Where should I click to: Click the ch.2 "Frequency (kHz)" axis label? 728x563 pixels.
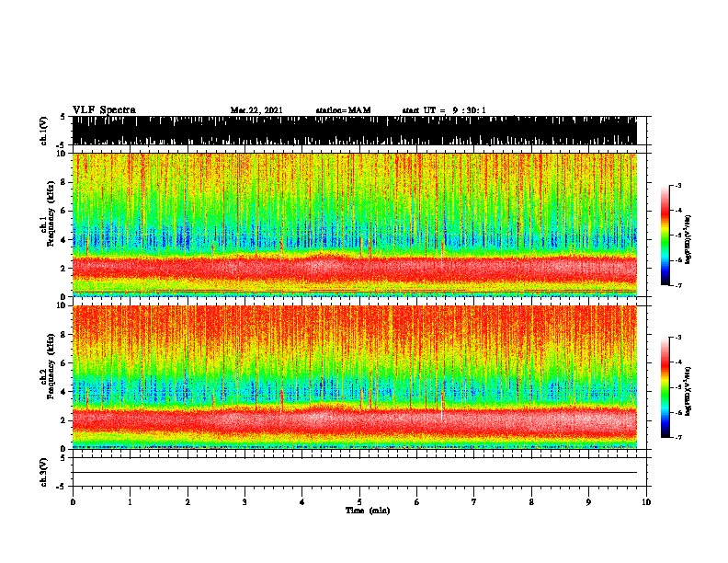point(51,366)
